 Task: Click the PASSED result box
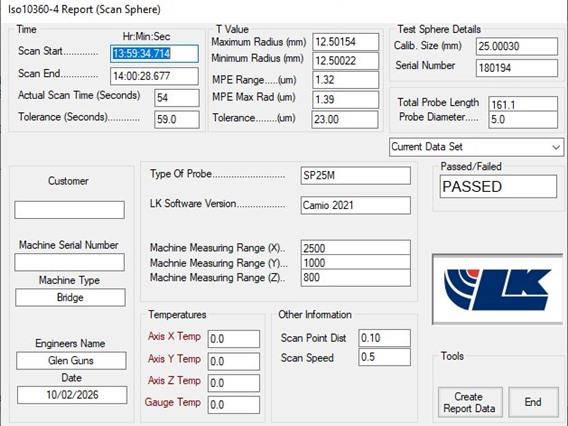[498, 187]
